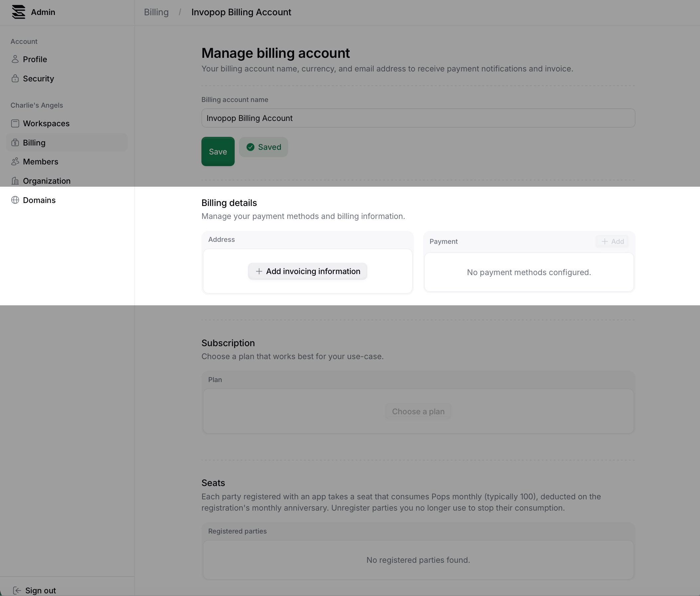Open the Profile page
Image resolution: width=700 pixels, height=596 pixels.
click(67, 59)
